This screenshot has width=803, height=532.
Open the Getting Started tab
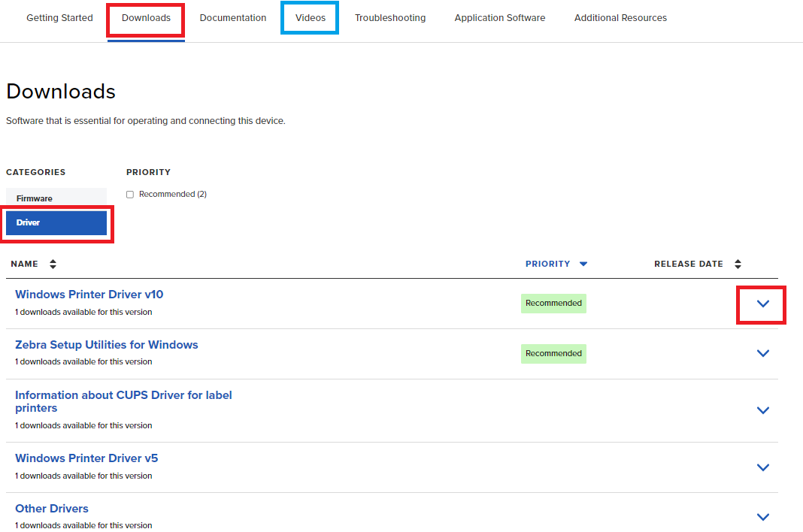tap(59, 17)
